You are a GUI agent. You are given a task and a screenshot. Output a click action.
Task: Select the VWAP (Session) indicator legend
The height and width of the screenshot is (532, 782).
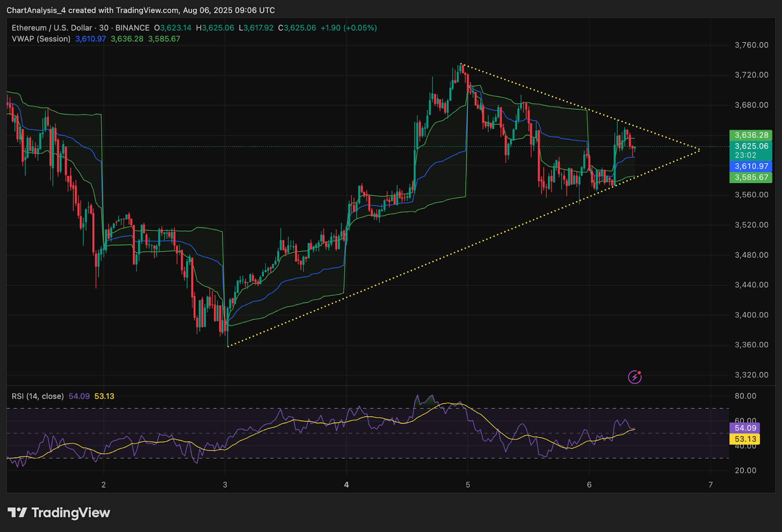click(x=41, y=39)
